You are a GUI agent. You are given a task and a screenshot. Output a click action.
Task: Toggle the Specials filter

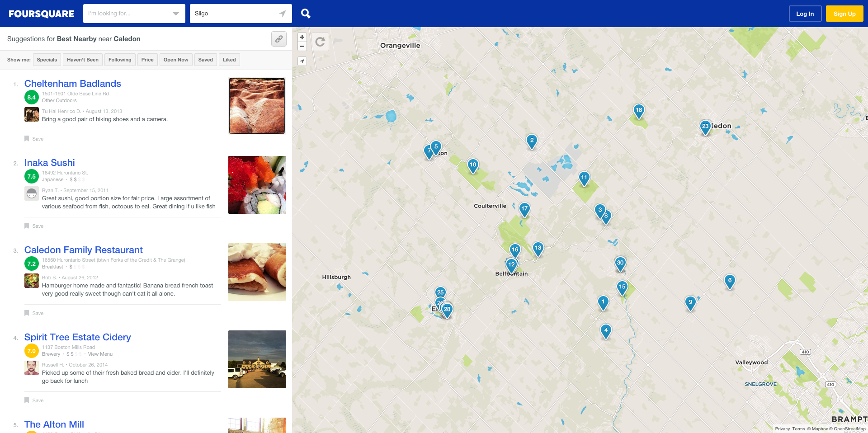(x=47, y=60)
